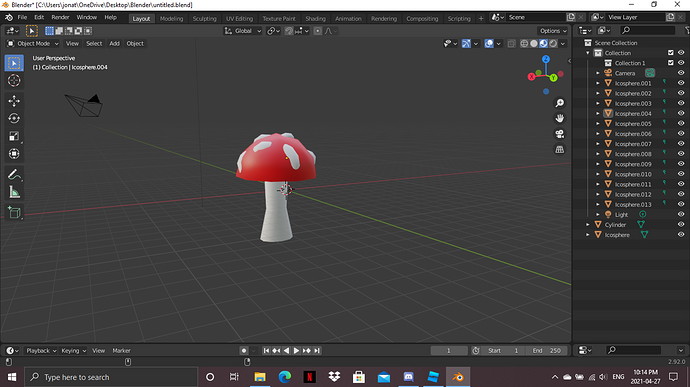The width and height of the screenshot is (690, 387).
Task: Open the viewport Object menu
Action: (135, 44)
